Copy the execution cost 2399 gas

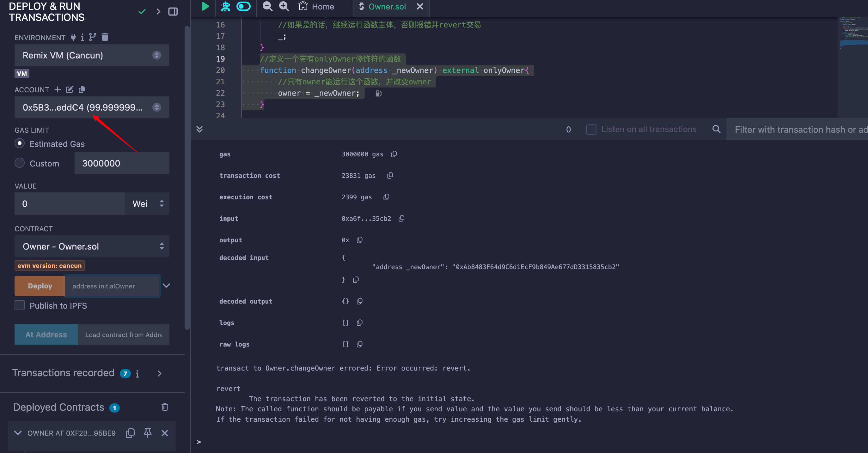(387, 197)
